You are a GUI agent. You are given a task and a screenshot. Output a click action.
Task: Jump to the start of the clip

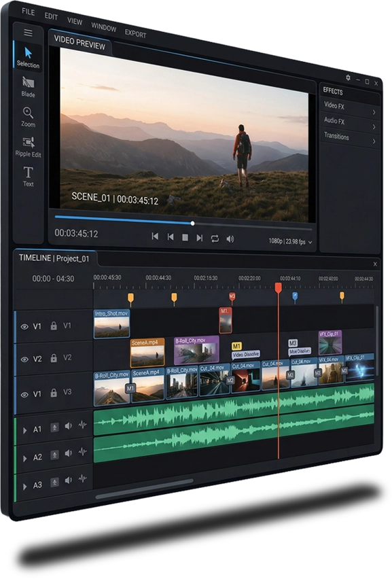[155, 236]
